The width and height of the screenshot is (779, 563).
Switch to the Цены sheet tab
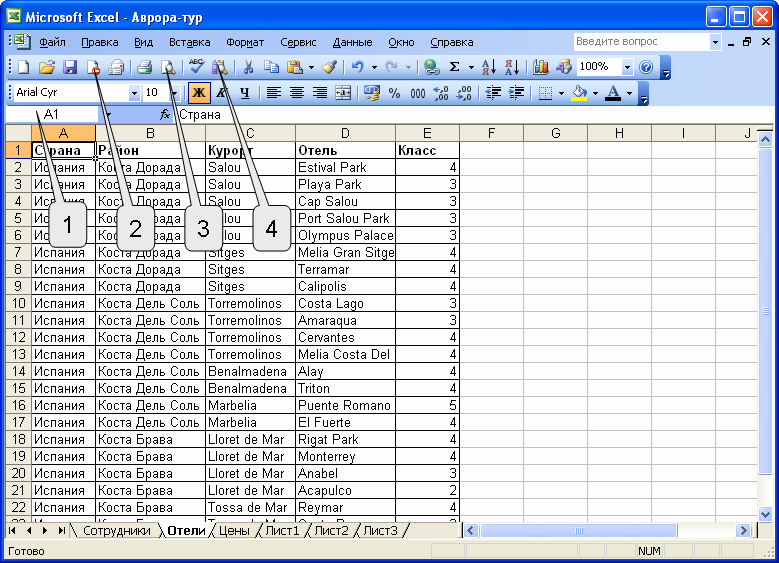[x=234, y=531]
